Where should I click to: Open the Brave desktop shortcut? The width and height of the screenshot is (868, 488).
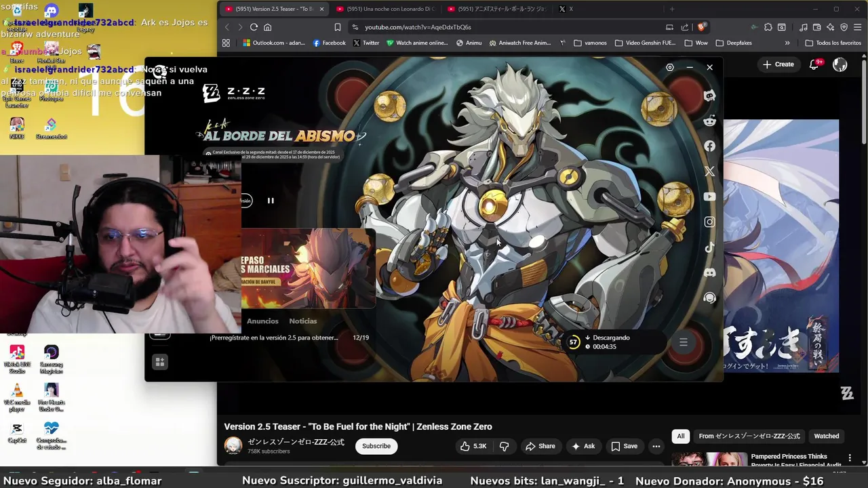click(17, 51)
